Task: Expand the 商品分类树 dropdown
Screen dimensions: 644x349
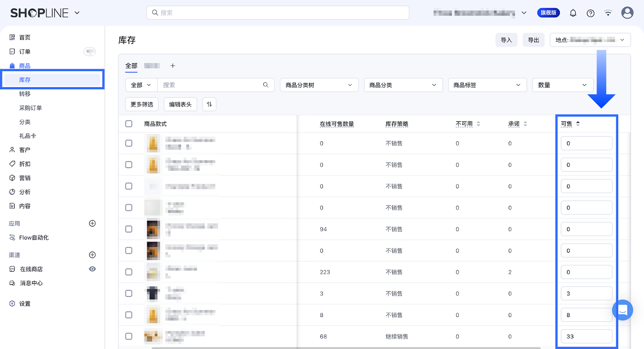Action: pos(319,85)
